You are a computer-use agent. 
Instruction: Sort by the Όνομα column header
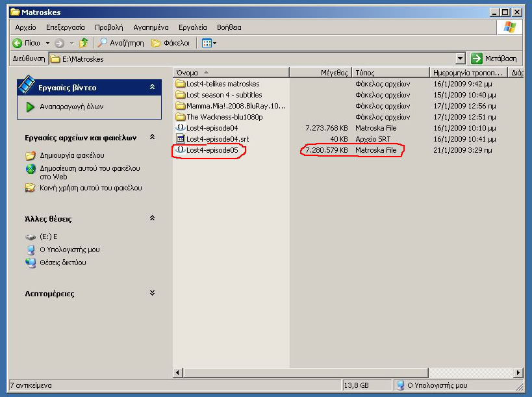(231, 73)
